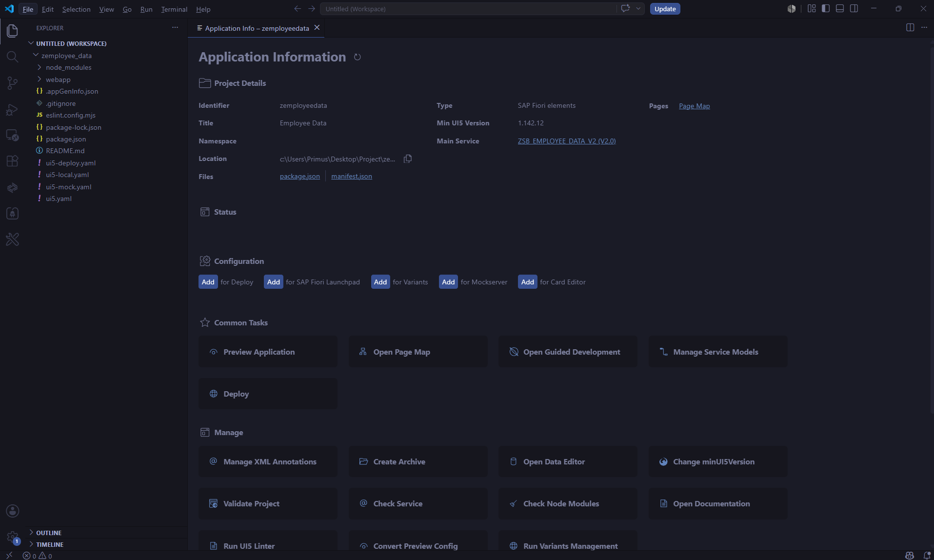
Task: Click Add for SAP Fiori Launchpad
Action: coord(273,282)
